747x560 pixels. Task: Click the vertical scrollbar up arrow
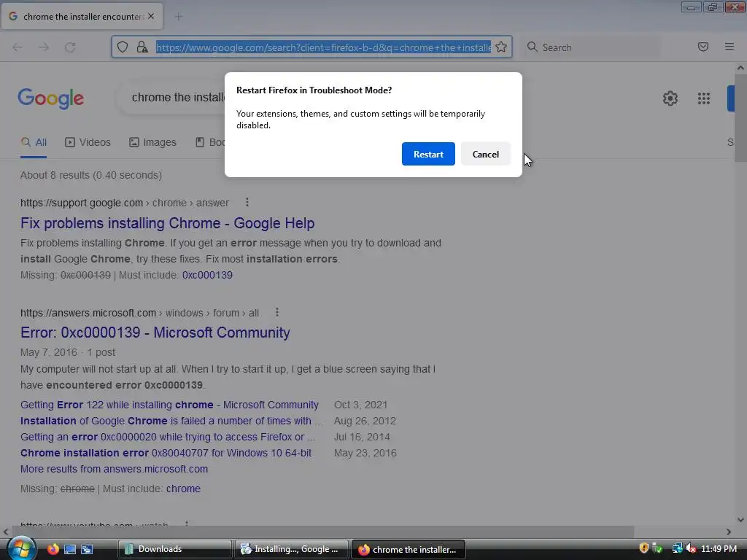coord(740,68)
